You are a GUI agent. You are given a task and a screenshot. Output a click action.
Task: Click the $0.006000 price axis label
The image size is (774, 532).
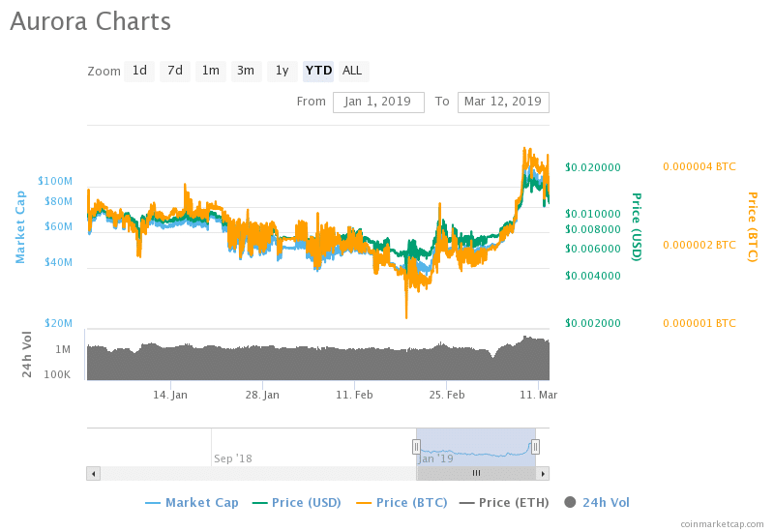point(593,249)
